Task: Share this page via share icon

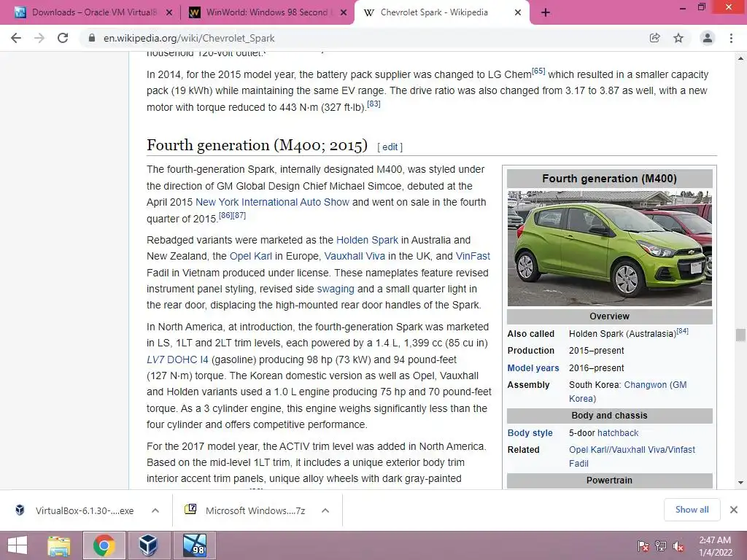Action: pyautogui.click(x=654, y=38)
